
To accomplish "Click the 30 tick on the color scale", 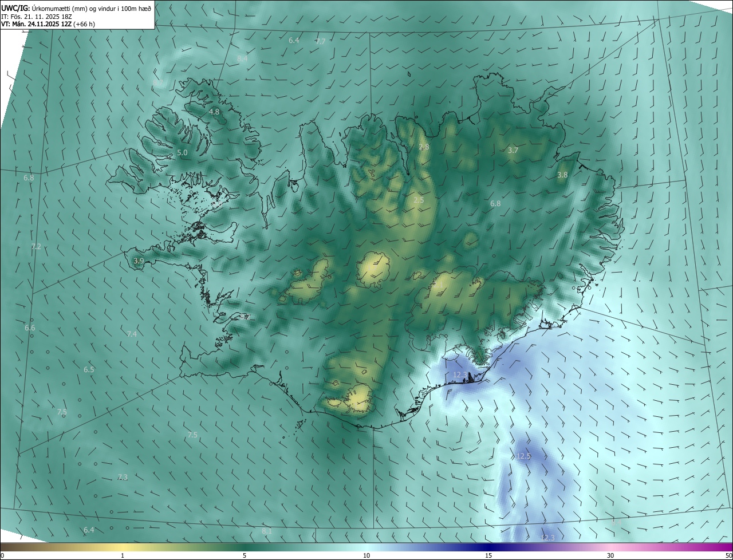I will point(610,555).
